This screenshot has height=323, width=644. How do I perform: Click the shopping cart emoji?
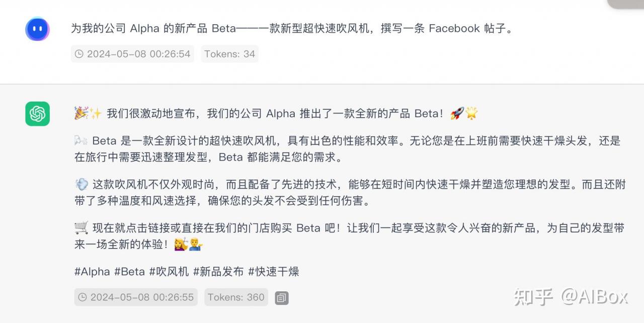point(82,228)
